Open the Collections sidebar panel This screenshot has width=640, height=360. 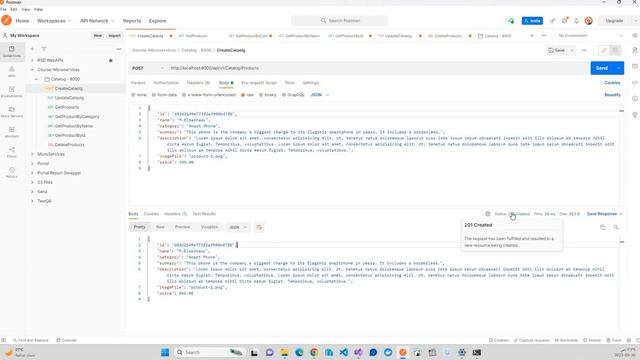coord(12,52)
